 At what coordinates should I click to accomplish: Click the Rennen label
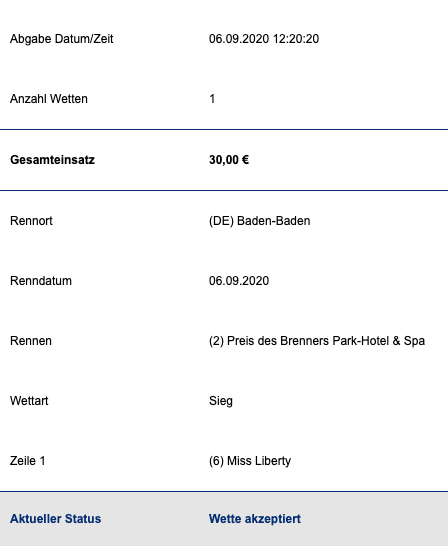(31, 341)
